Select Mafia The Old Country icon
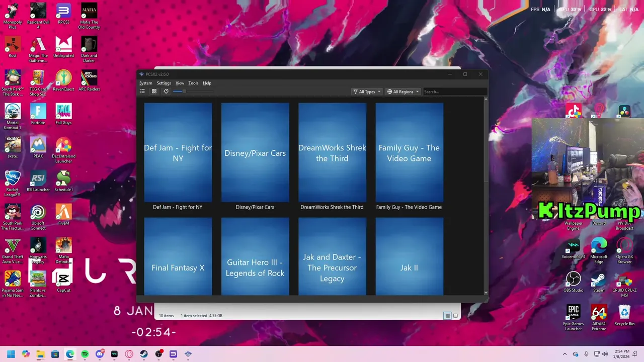The image size is (644, 362). [x=89, y=16]
